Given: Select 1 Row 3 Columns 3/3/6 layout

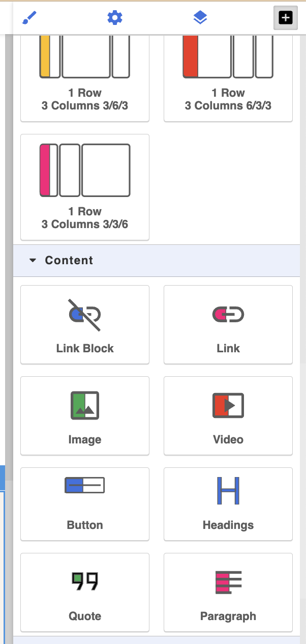Looking at the screenshot, I should (85, 187).
